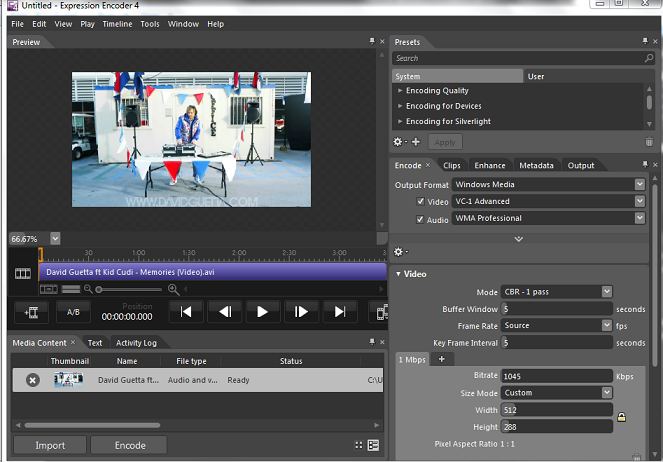Viewport: 663px width, 462px height.
Task: Pin the Presets panel
Action: (x=645, y=41)
